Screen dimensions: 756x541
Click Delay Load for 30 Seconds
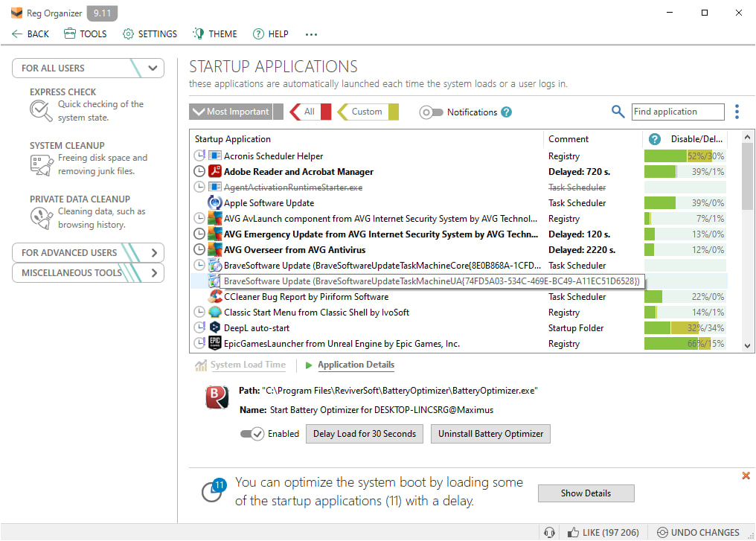click(x=365, y=434)
